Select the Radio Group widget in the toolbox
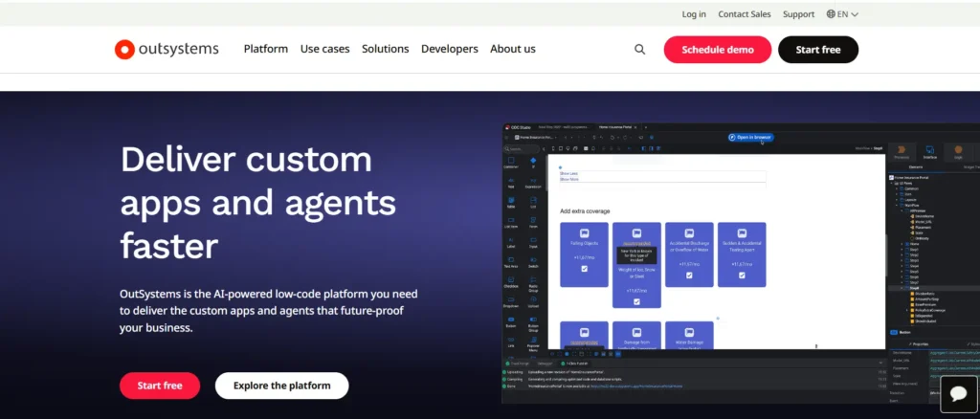The image size is (980, 419). (x=533, y=284)
